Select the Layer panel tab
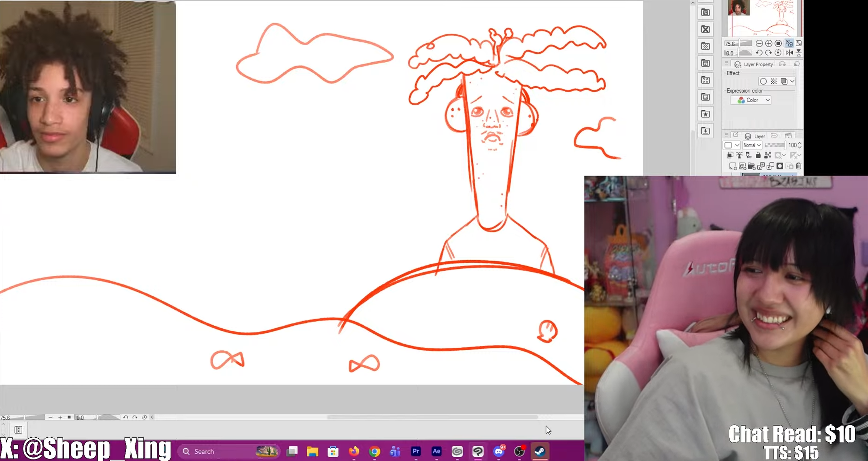 755,136
